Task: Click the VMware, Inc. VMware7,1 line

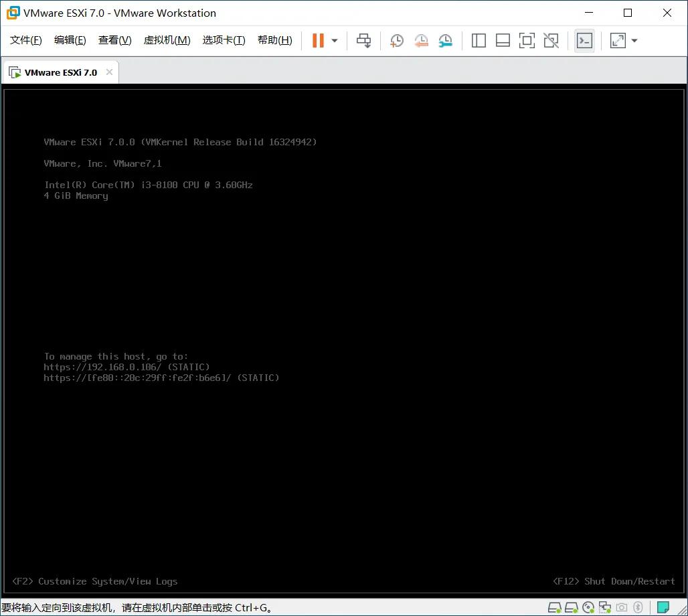Action: click(102, 164)
